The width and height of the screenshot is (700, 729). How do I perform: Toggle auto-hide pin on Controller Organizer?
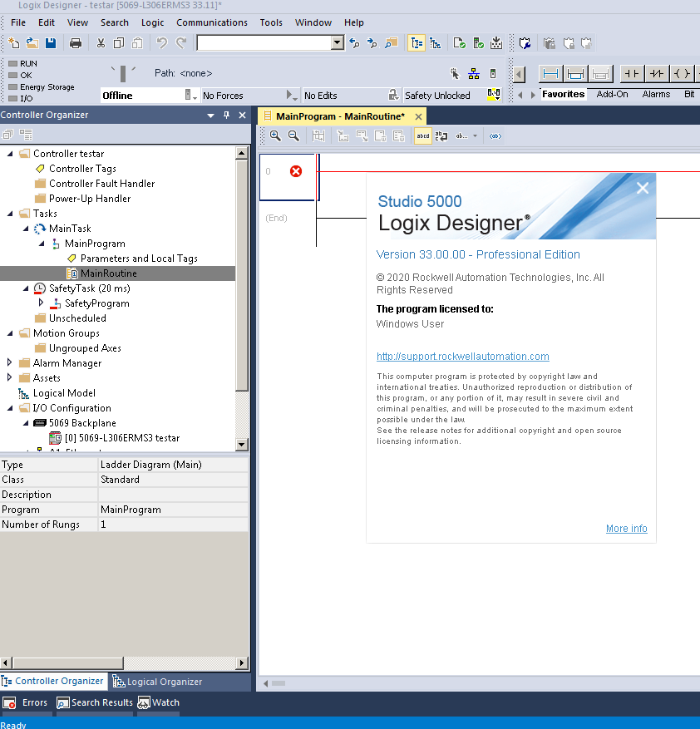[x=226, y=115]
